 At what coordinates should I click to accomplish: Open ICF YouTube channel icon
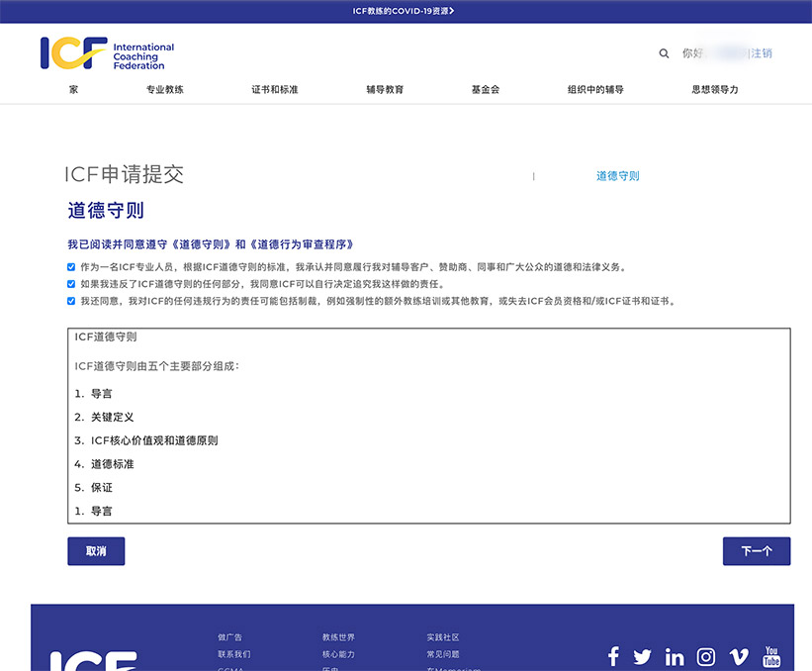click(771, 656)
